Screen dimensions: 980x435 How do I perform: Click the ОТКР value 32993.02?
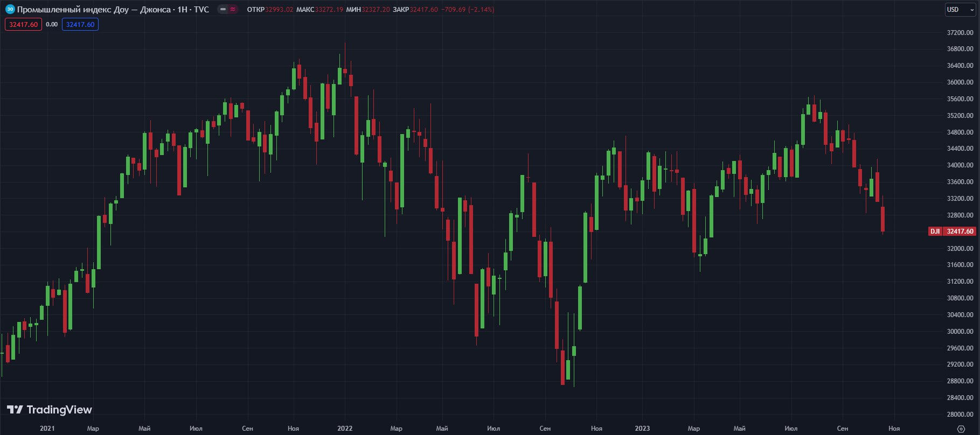click(279, 10)
